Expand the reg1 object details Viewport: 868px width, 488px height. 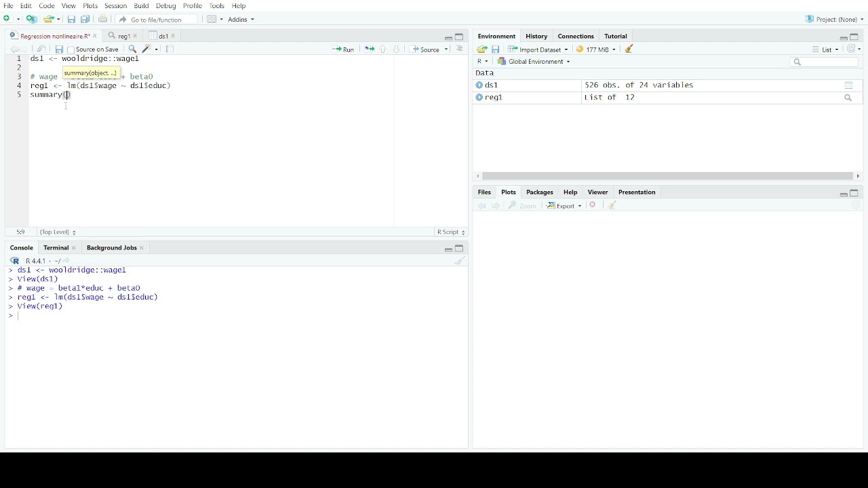click(x=480, y=98)
